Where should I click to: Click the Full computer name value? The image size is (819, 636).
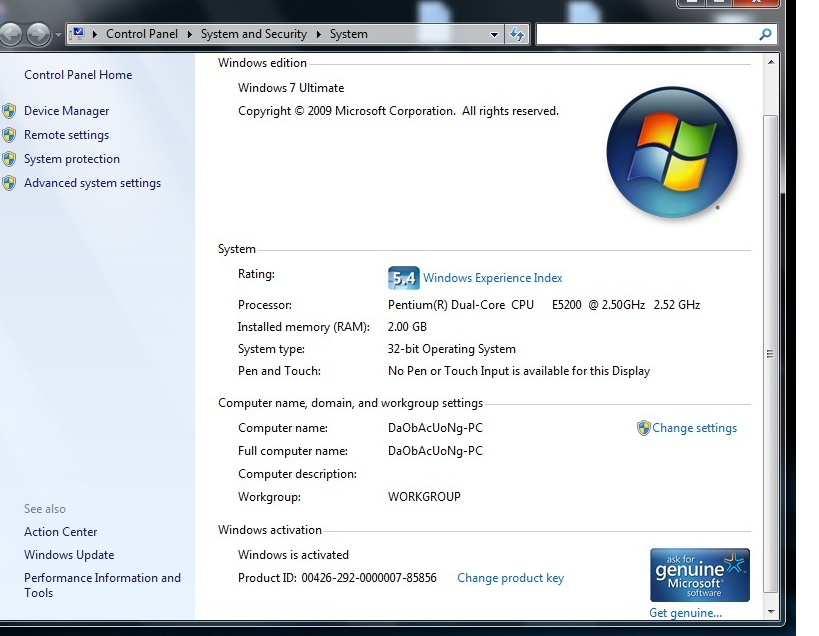coord(435,451)
